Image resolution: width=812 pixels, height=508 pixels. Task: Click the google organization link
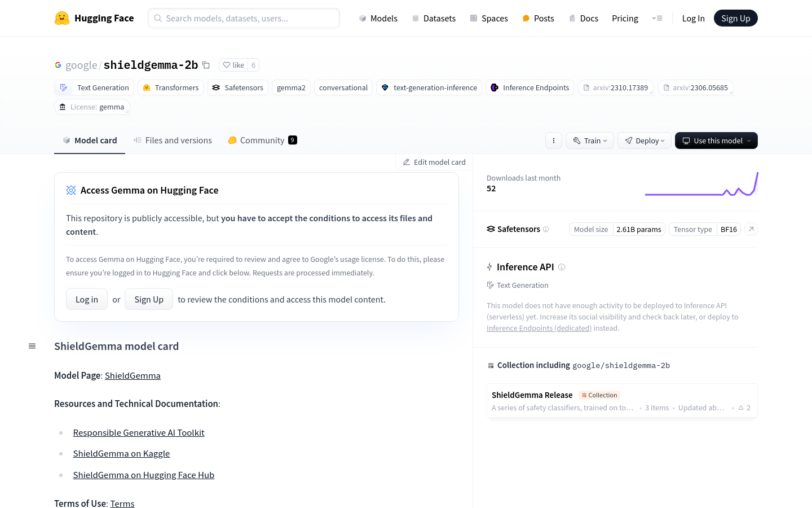(81, 65)
